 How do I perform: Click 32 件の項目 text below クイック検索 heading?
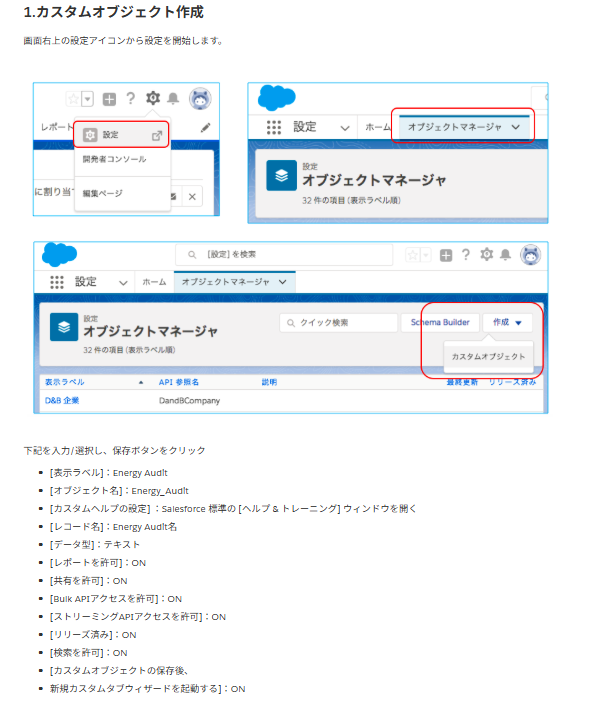point(129,350)
